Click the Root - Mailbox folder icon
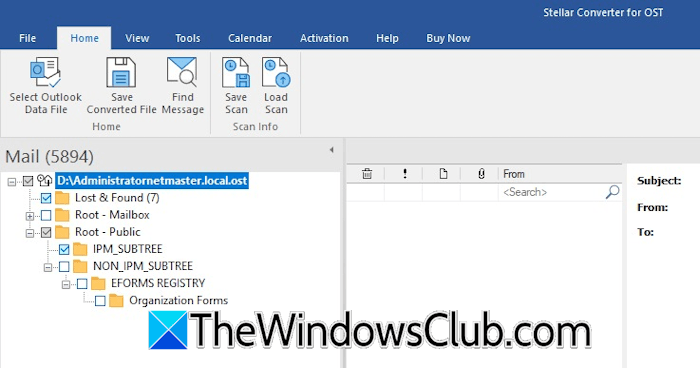 pyautogui.click(x=62, y=215)
